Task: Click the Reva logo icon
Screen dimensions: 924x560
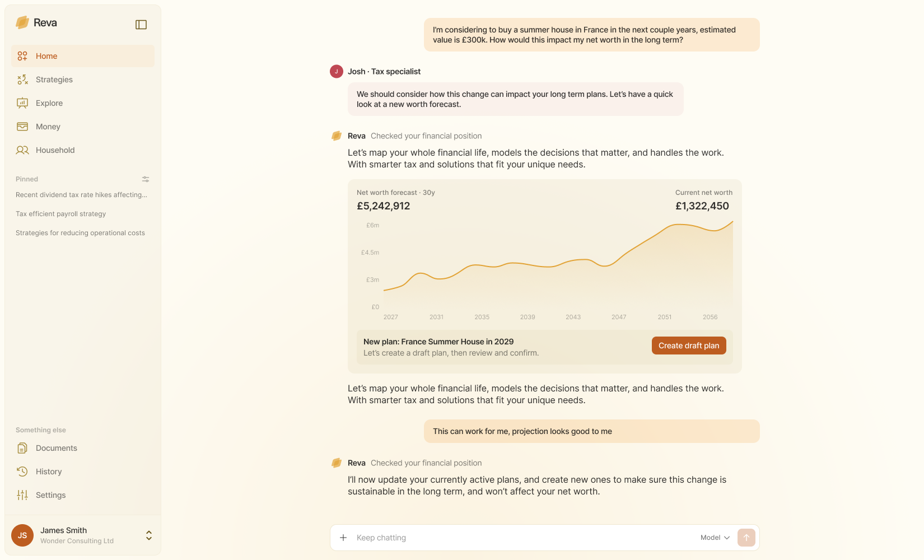Action: pyautogui.click(x=22, y=22)
